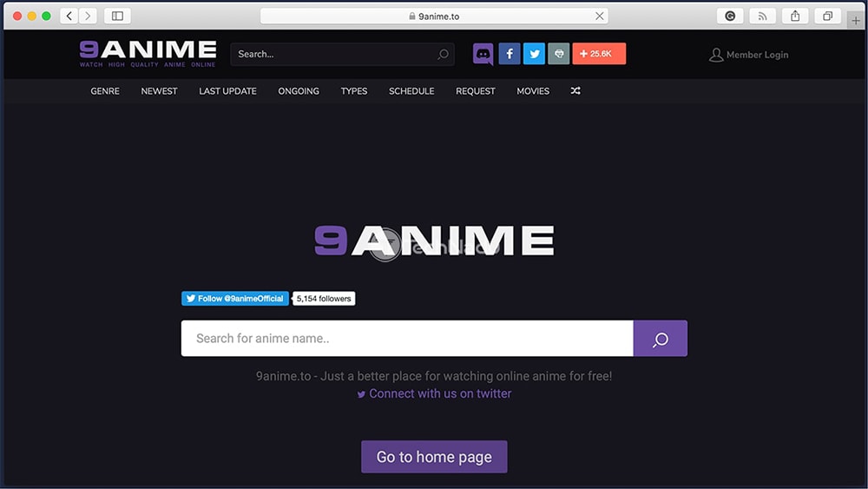Click the Grammarly extension icon
This screenshot has width=868, height=489.
click(x=730, y=16)
